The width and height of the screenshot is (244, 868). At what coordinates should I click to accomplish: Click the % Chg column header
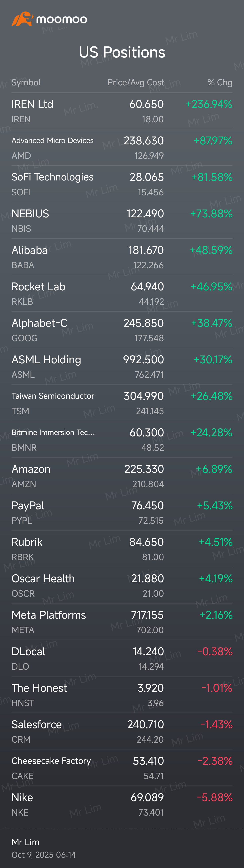coord(220,82)
